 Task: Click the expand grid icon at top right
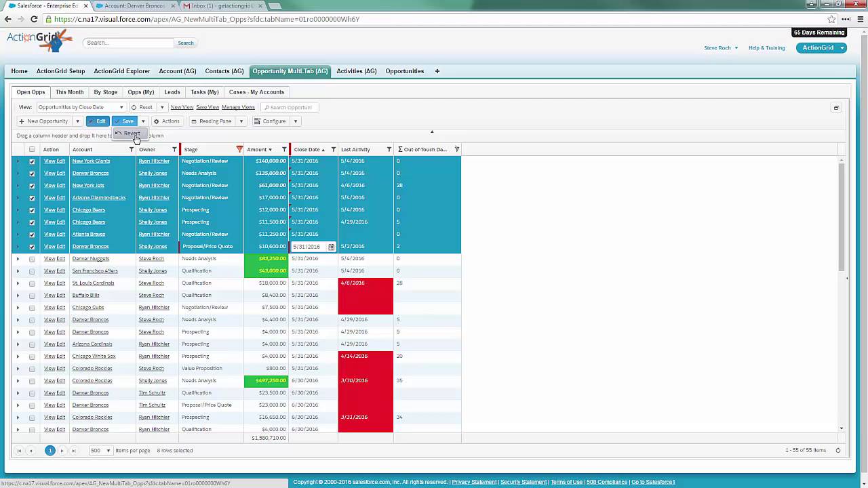tap(836, 108)
